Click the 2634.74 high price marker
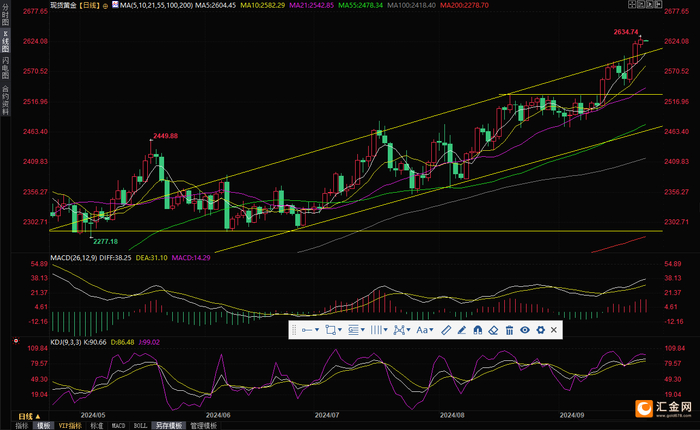 point(626,32)
